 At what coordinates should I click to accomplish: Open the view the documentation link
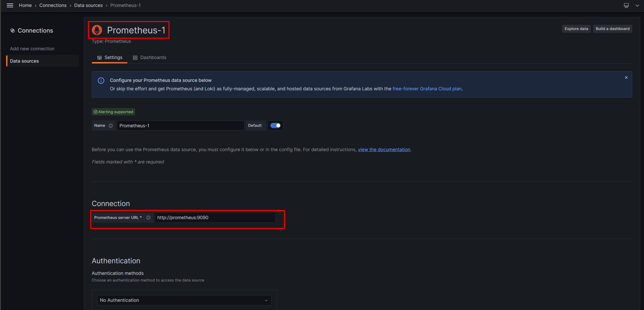[x=384, y=150]
